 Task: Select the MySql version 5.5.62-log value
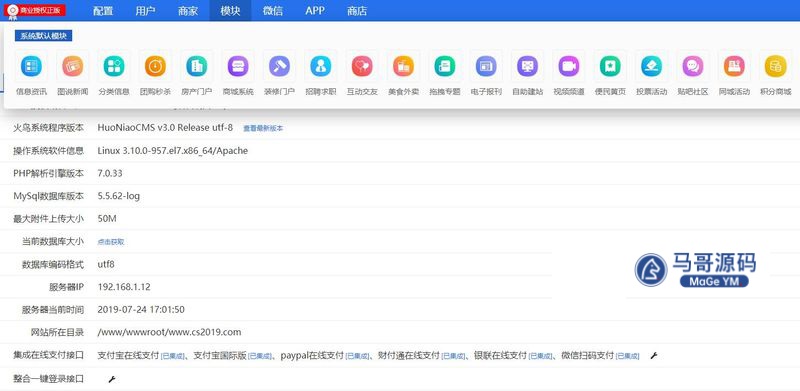tap(118, 196)
